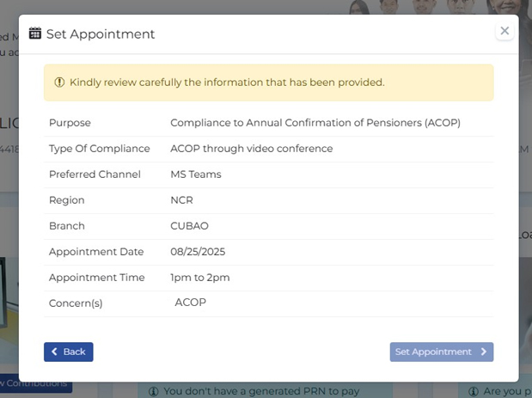Click the 1pm to 2pm appointment time

200,278
